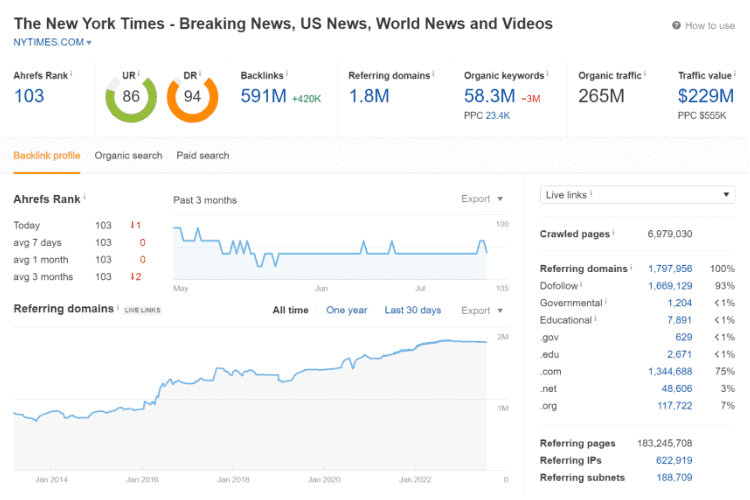Click the Organic keywords info icon

coord(547,73)
